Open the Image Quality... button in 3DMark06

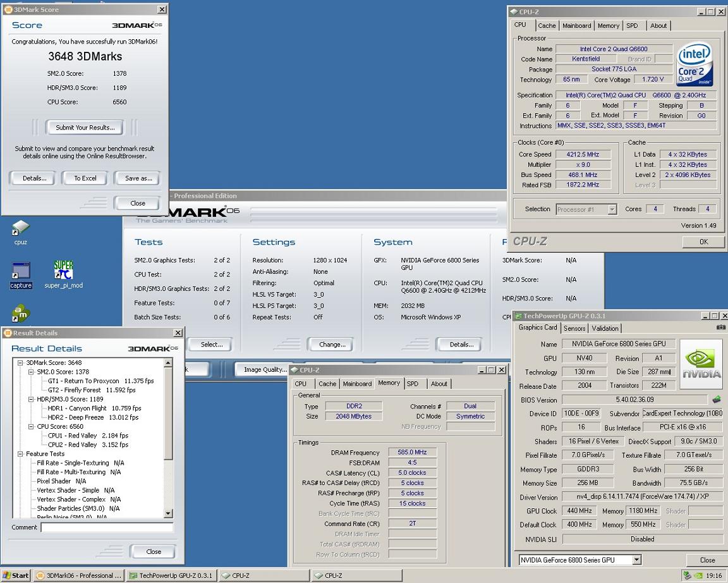click(x=265, y=370)
